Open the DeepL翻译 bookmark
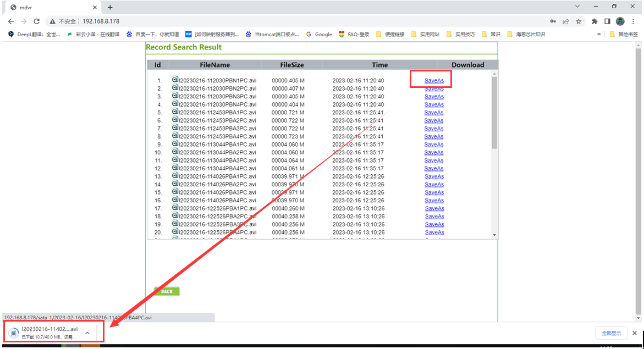The height and width of the screenshot is (349, 644). 34,35
